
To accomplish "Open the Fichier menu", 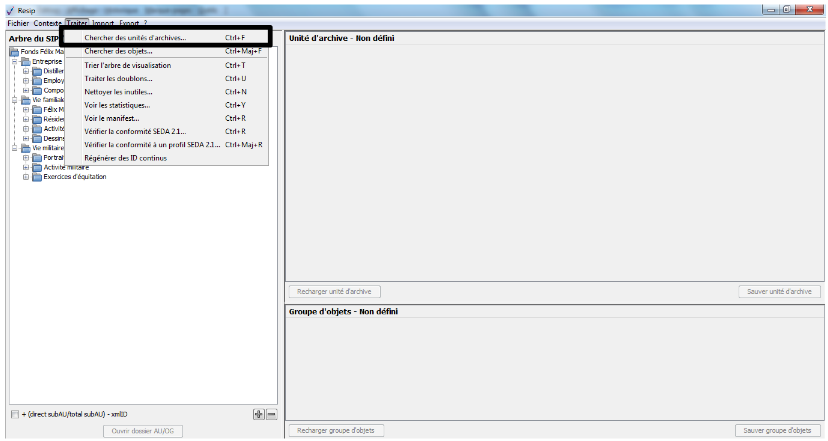I will 18,22.
